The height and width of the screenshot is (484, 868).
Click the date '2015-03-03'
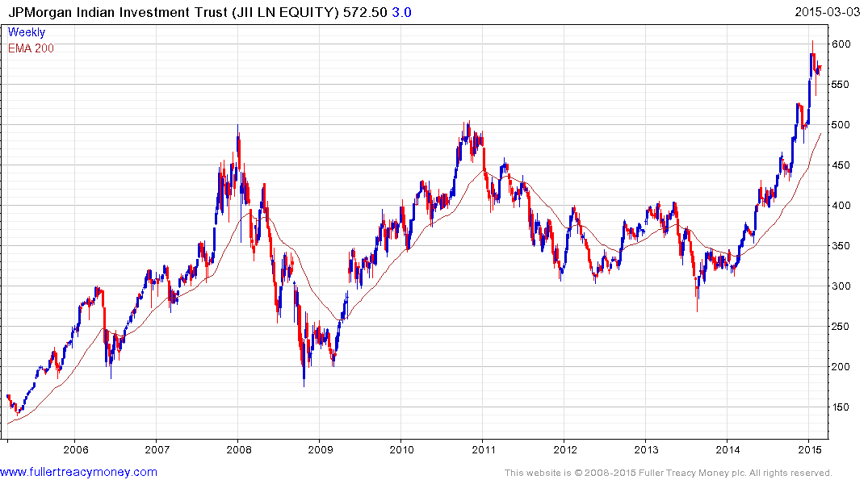click(x=827, y=11)
